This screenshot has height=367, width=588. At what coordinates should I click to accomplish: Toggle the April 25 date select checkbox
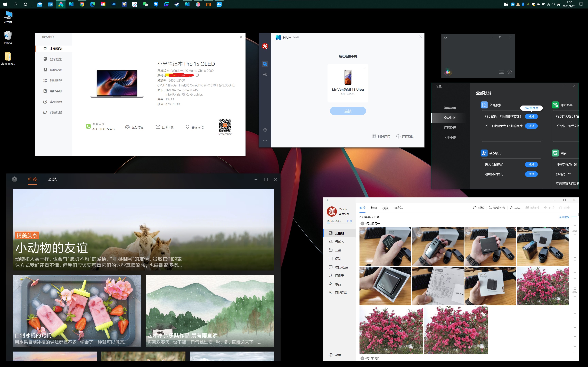pyautogui.click(x=362, y=358)
